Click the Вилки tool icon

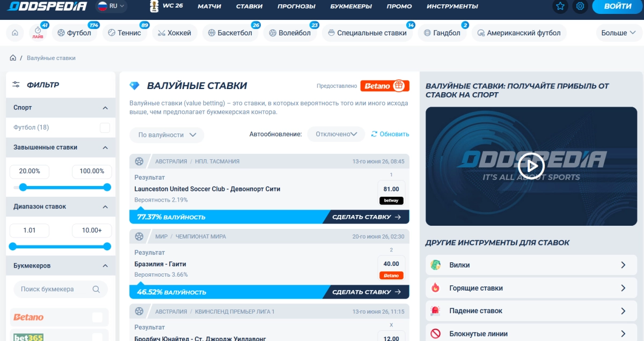pos(435,265)
